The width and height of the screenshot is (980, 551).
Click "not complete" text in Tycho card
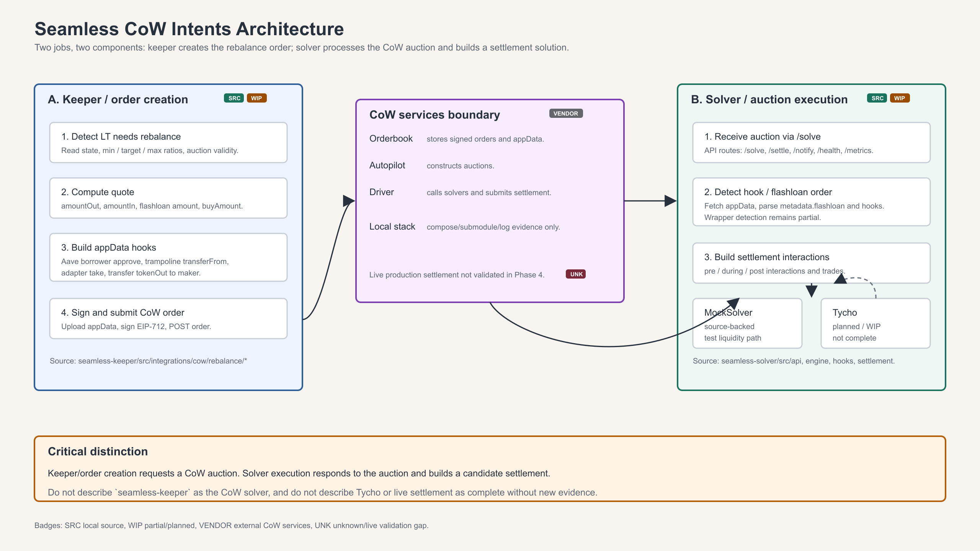pyautogui.click(x=854, y=338)
